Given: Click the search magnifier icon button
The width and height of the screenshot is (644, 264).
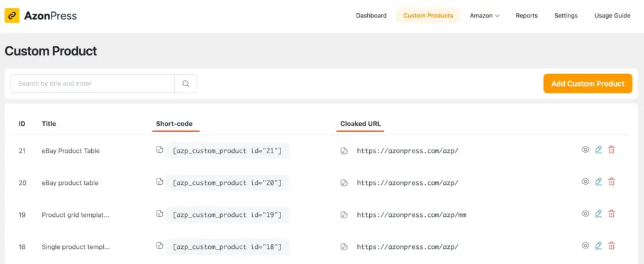Looking at the screenshot, I should [x=186, y=84].
